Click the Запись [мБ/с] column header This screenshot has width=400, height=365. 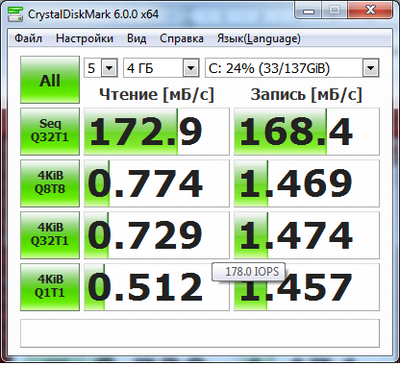306,95
